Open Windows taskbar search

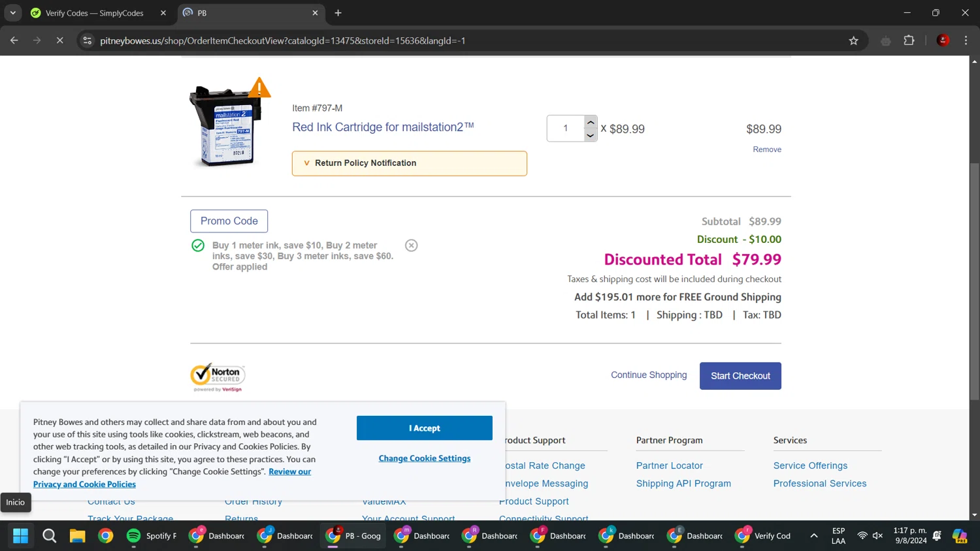point(49,536)
